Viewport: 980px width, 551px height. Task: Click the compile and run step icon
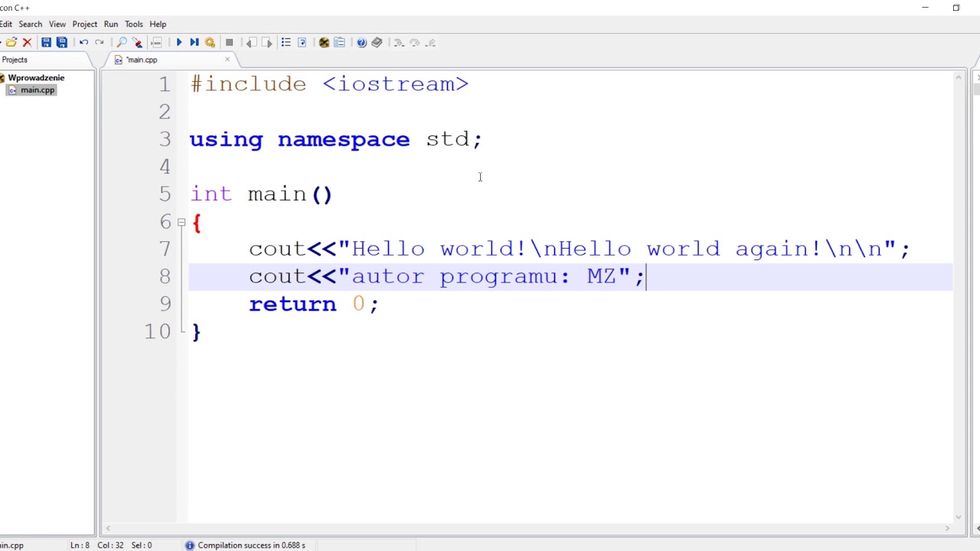tap(194, 43)
